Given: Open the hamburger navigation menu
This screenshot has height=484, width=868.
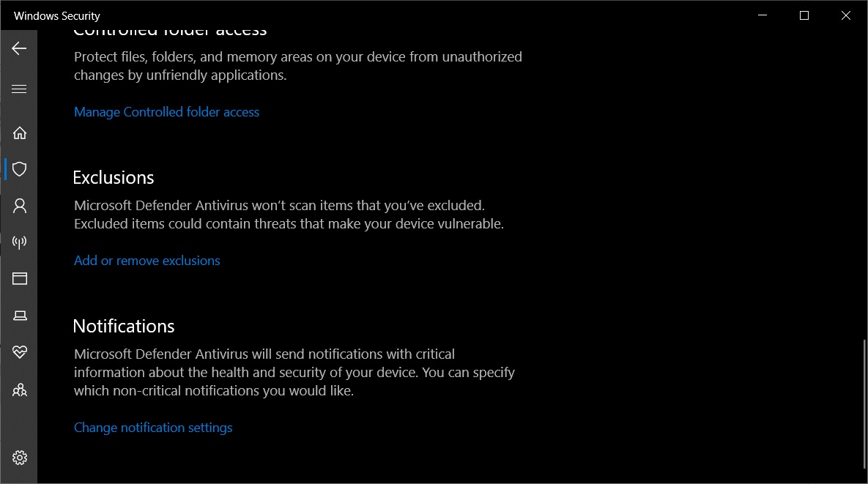Looking at the screenshot, I should click(x=19, y=89).
